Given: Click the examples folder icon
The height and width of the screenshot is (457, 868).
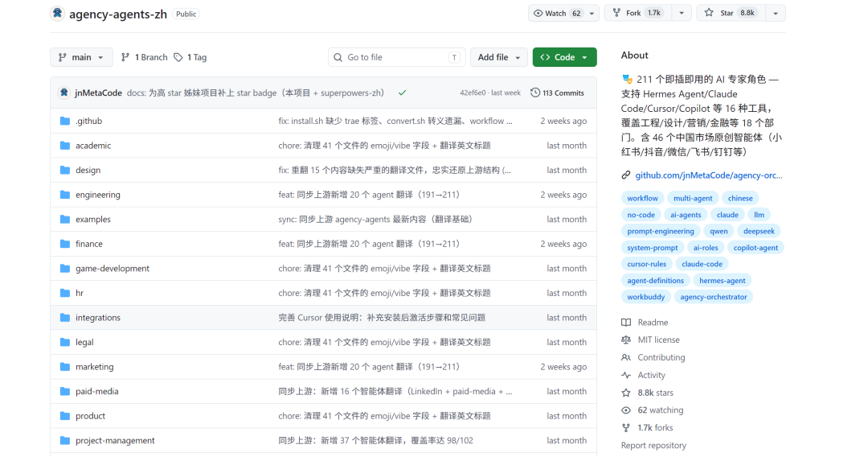Looking at the screenshot, I should 65,220.
